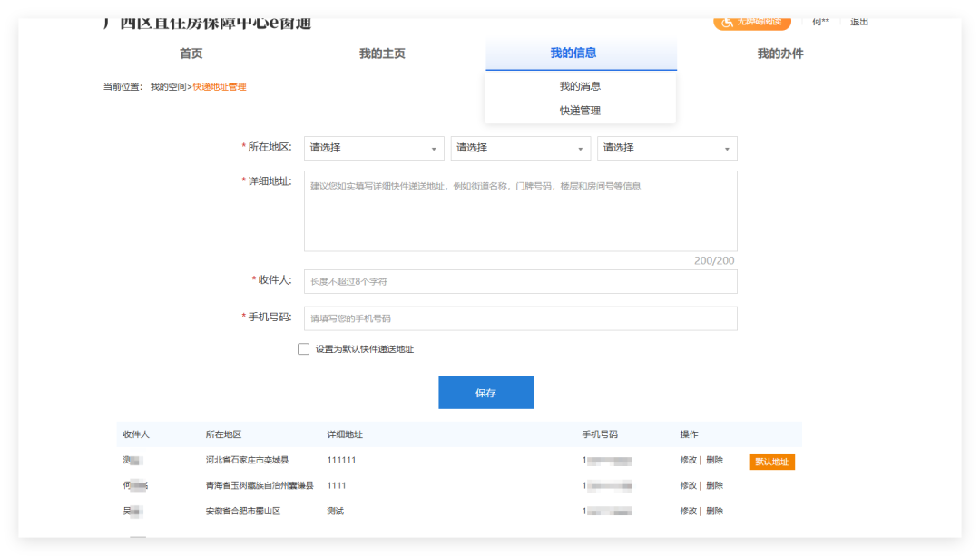Image resolution: width=980 pixels, height=556 pixels.
Task: Click 修改 for the 安徽省合肥市 address
Action: pos(689,511)
